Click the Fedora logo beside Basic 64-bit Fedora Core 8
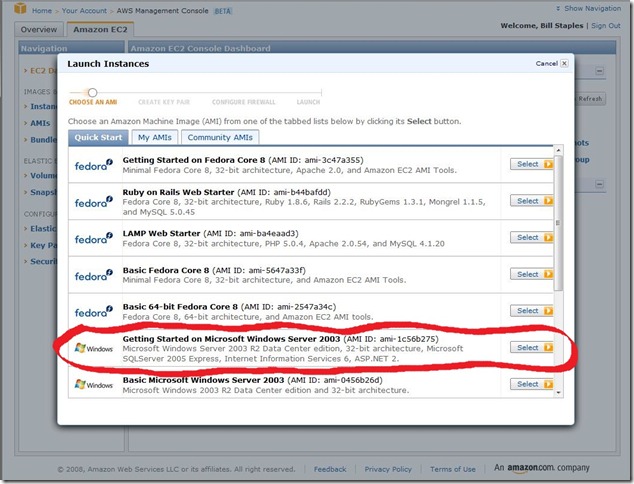Screen dimensions: 634x484 click(94, 311)
